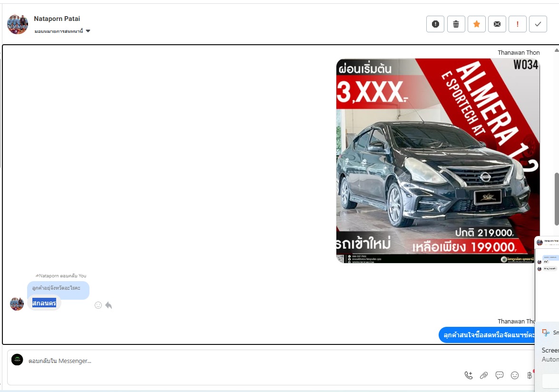Flag conversation with the red exclamation mark
This screenshot has height=392, width=559.
click(517, 24)
